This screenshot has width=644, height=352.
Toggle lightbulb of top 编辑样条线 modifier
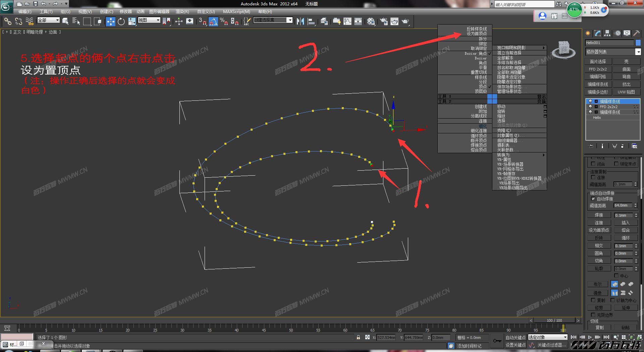pos(590,101)
